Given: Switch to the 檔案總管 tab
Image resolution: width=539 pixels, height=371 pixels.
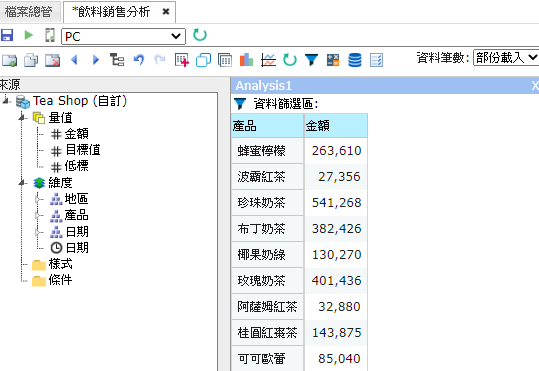Looking at the screenshot, I should 29,12.
